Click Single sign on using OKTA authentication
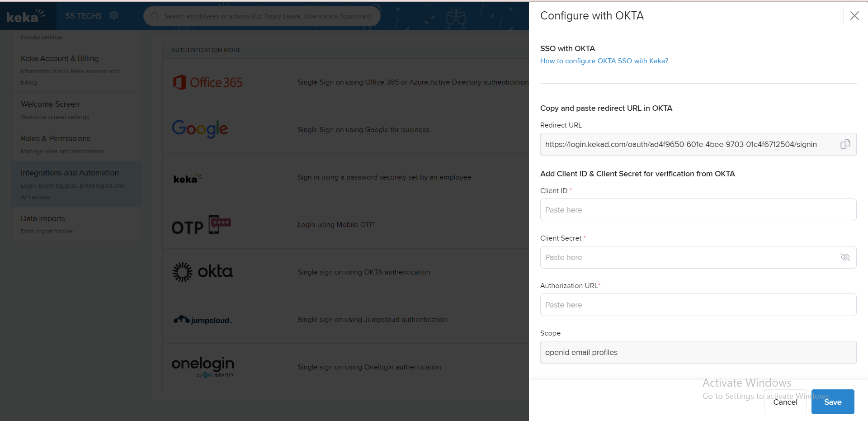Image resolution: width=868 pixels, height=421 pixels. 364,272
